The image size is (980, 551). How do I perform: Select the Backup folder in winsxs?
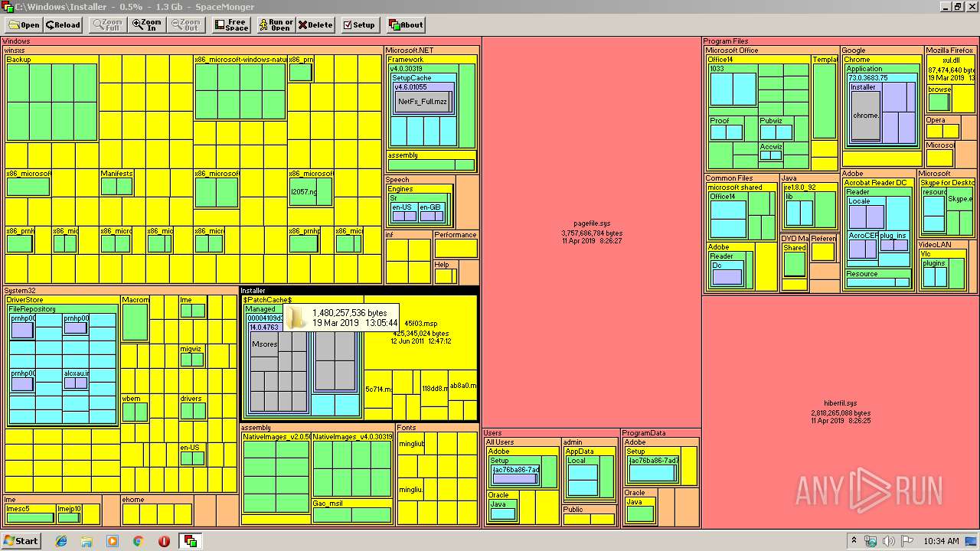(52, 98)
